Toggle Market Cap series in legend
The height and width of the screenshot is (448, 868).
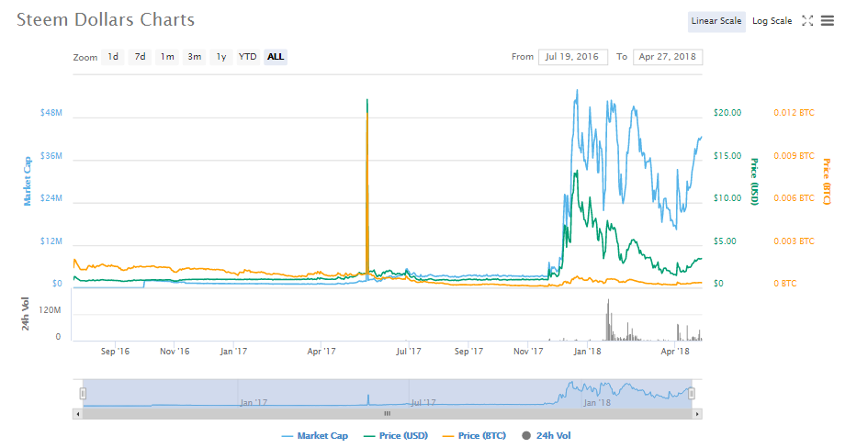tap(315, 436)
